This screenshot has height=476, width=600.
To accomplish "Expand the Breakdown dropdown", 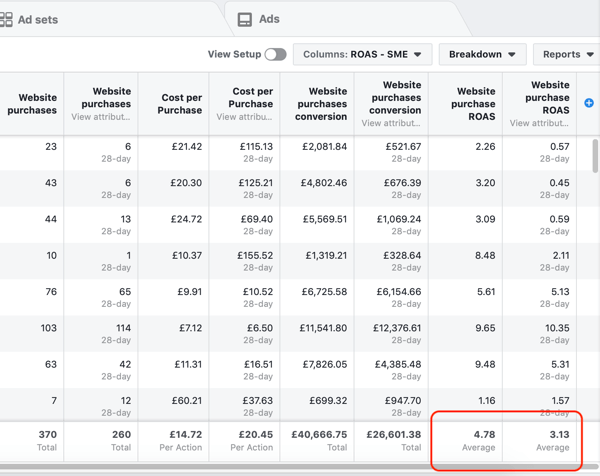I will [482, 54].
